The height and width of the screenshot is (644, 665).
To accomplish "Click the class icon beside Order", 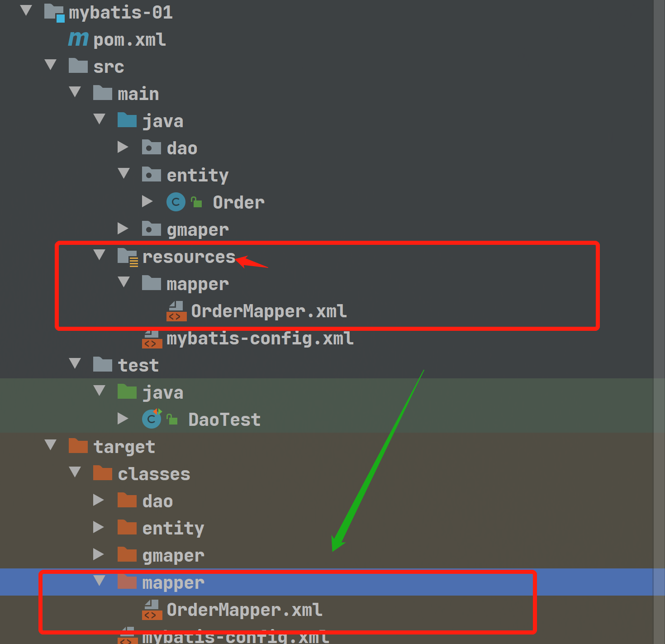I will tap(176, 202).
